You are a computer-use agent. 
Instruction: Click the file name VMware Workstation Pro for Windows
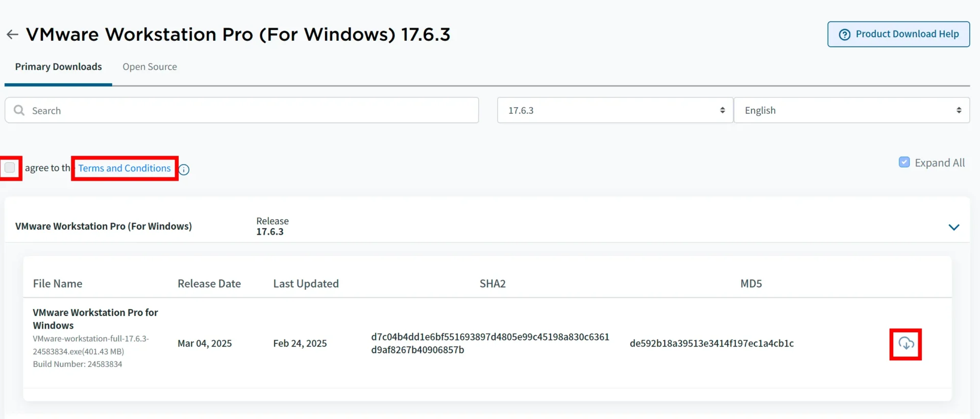click(95, 319)
